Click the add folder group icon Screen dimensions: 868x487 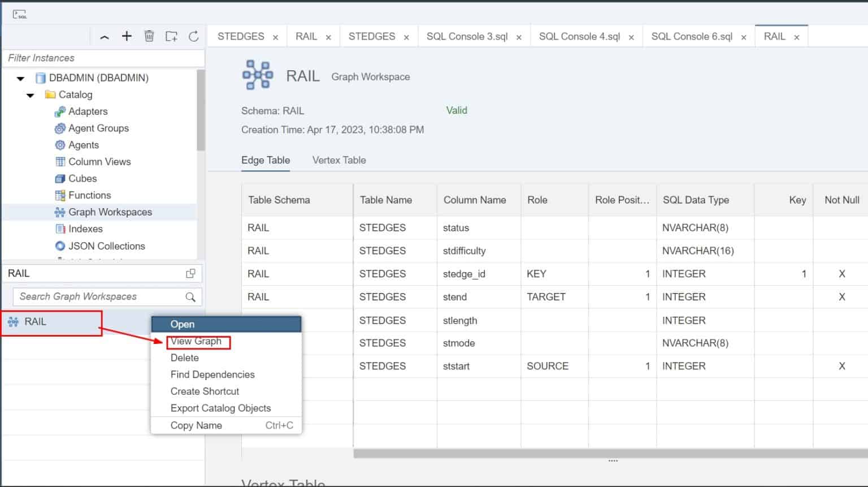pos(171,36)
